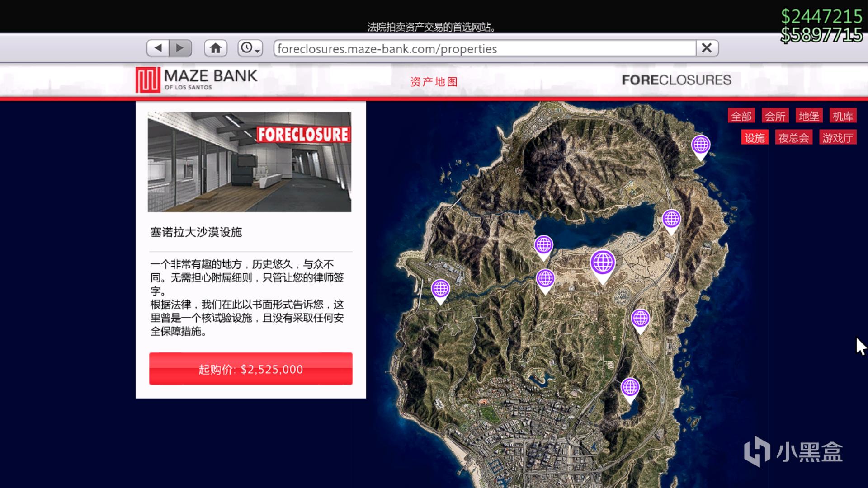Select the 会所 filter tab
The height and width of the screenshot is (488, 868).
tap(775, 116)
